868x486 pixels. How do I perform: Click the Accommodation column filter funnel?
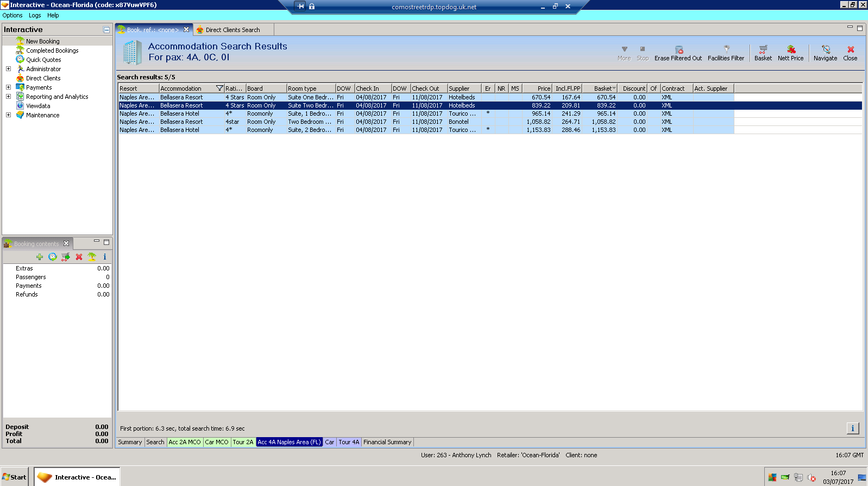pyautogui.click(x=219, y=89)
